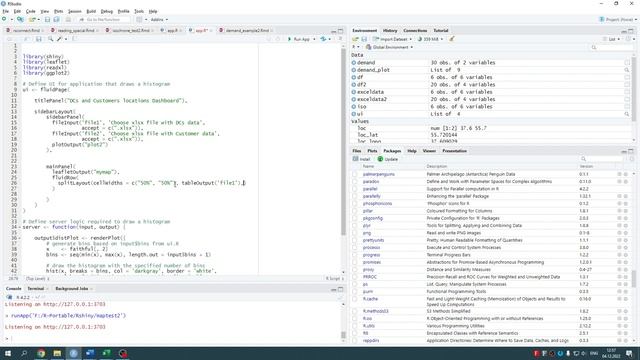Viewport: 640px width, 360px height.
Task: Save the current script with the disk icon
Action: 39,39
